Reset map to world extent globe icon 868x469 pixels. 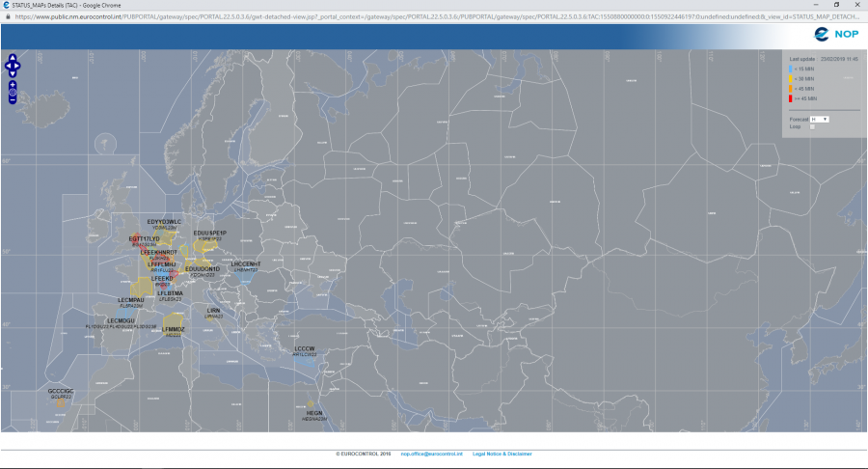[12, 92]
